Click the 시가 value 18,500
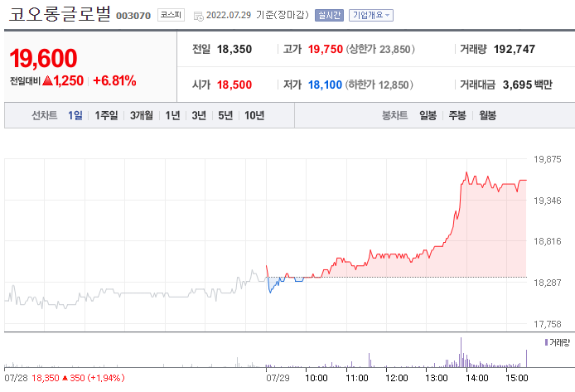The height and width of the screenshot is (392, 575). click(x=234, y=85)
